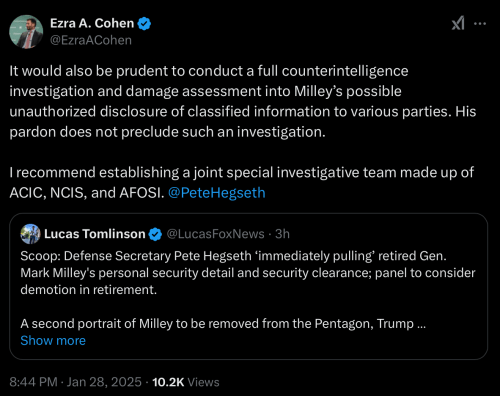Viewport: 500px width, 396px height.
Task: Click Lucas Tomlinson's avatar in quoted post
Action: tap(30, 234)
